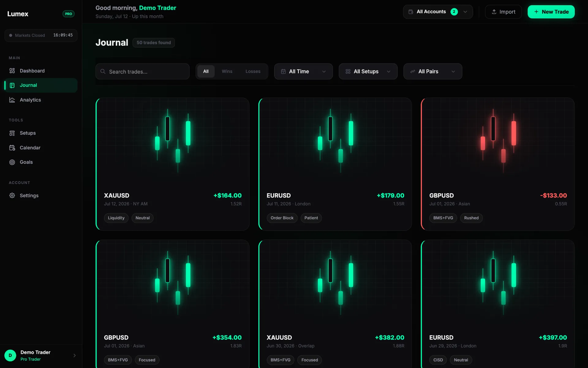Open Setups via its list icon
This screenshot has height=368, width=588.
coord(12,133)
